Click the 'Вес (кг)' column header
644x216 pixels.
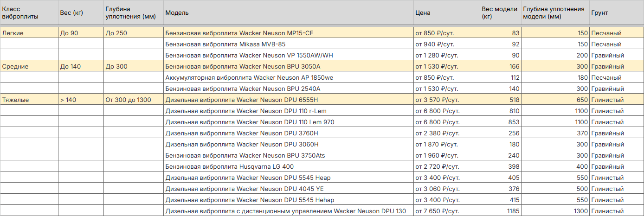point(81,13)
